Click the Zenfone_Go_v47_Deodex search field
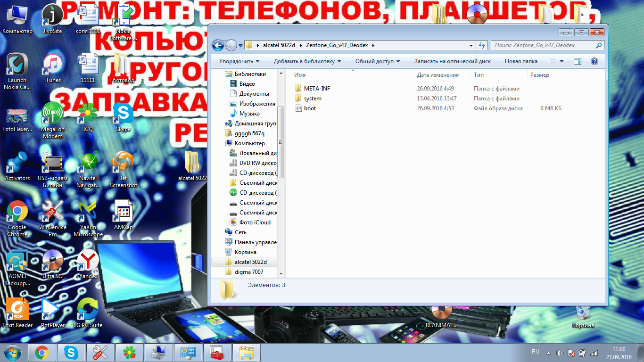This screenshot has height=362, width=644. pos(544,45)
